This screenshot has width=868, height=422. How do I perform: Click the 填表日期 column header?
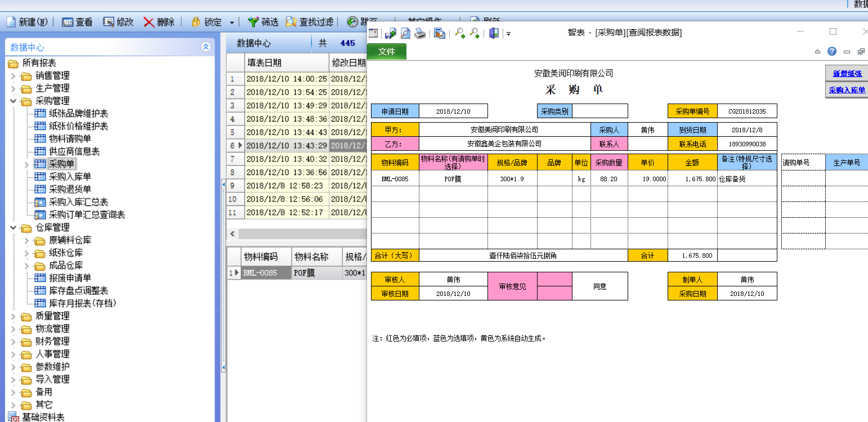coord(286,62)
